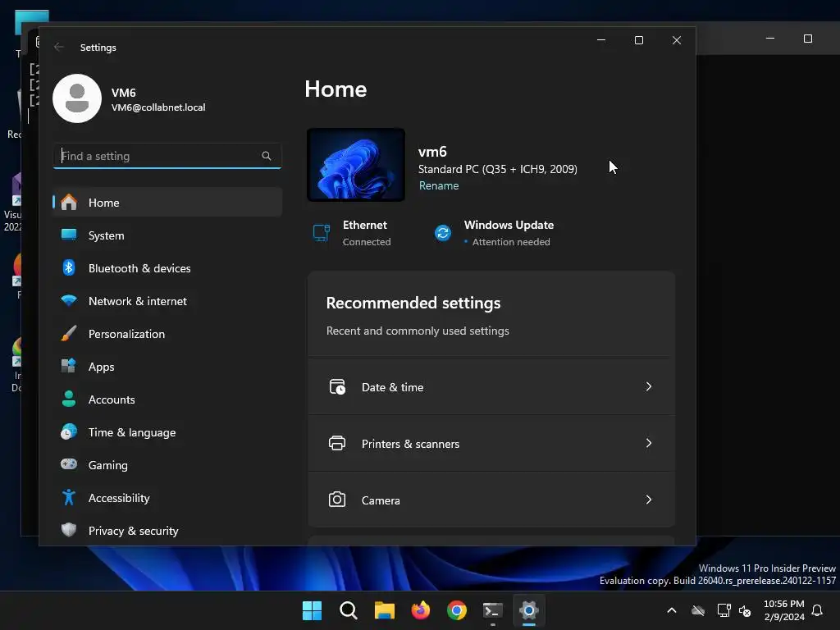Open the clock showing 10:56 PM
This screenshot has width=840, height=630.
pyautogui.click(x=783, y=610)
